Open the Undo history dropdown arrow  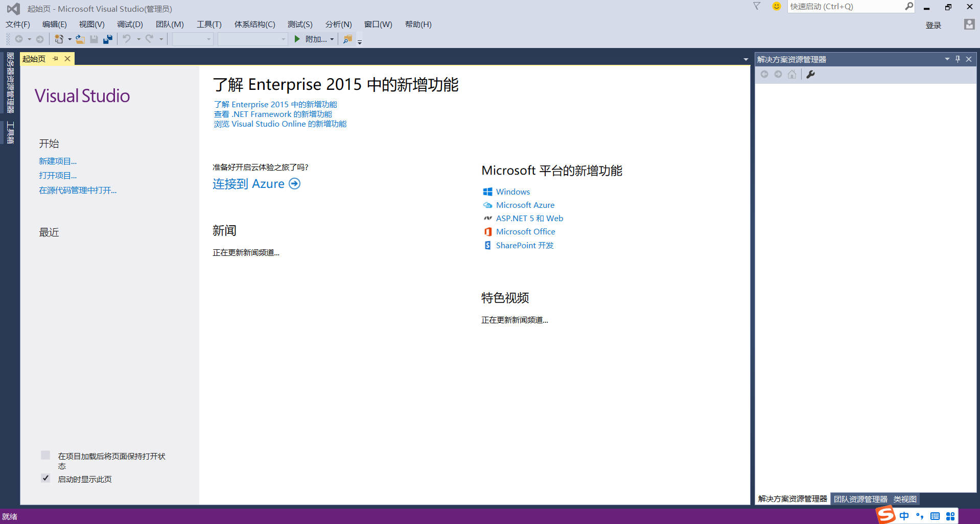(138, 39)
